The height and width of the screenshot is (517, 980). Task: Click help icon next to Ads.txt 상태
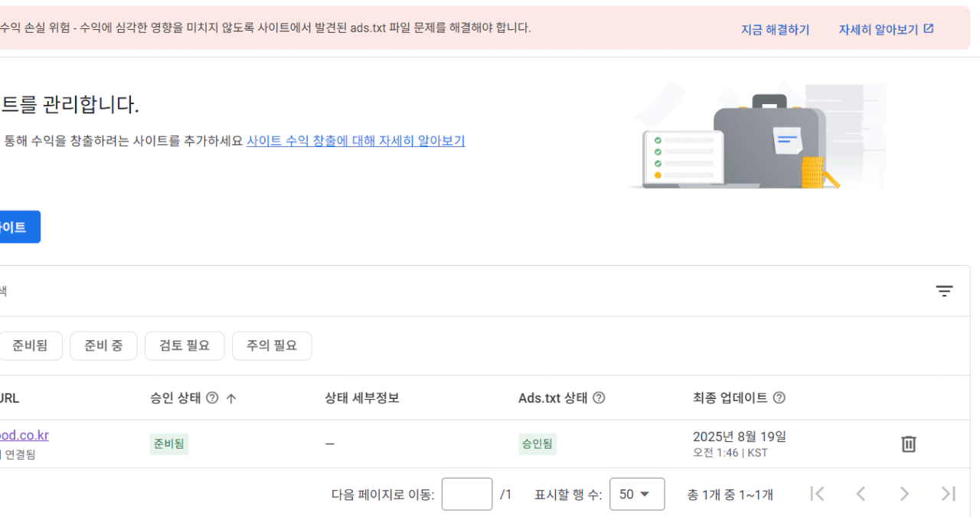[x=599, y=398]
